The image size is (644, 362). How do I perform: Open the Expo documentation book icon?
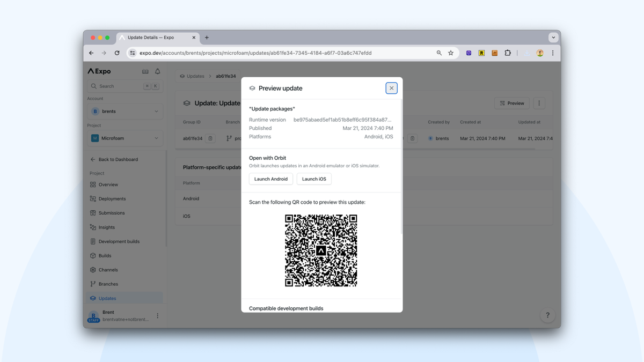145,71
